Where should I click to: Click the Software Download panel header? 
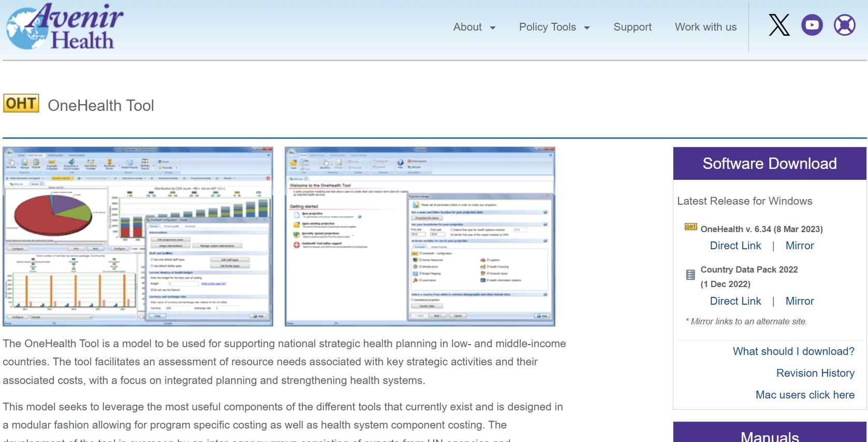coord(770,163)
